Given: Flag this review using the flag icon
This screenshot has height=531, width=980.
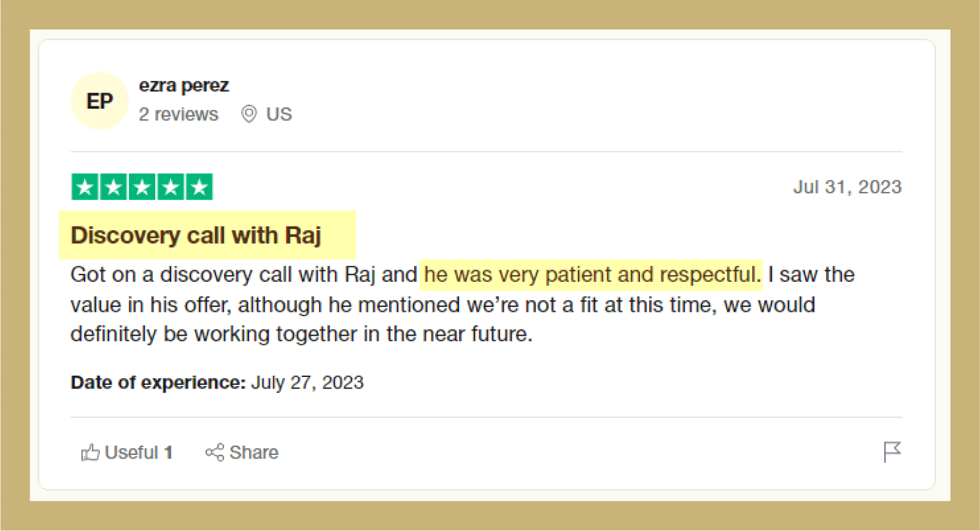Looking at the screenshot, I should pyautogui.click(x=892, y=452).
